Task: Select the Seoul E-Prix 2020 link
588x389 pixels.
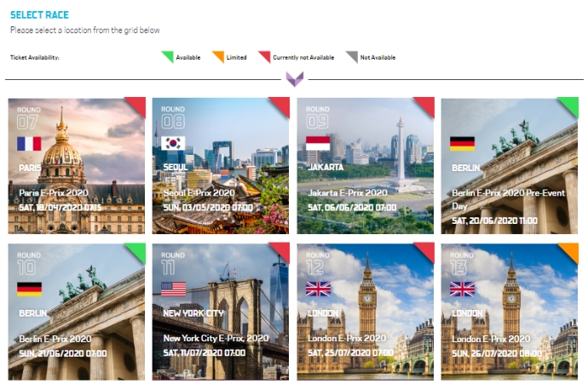Action: [199, 193]
